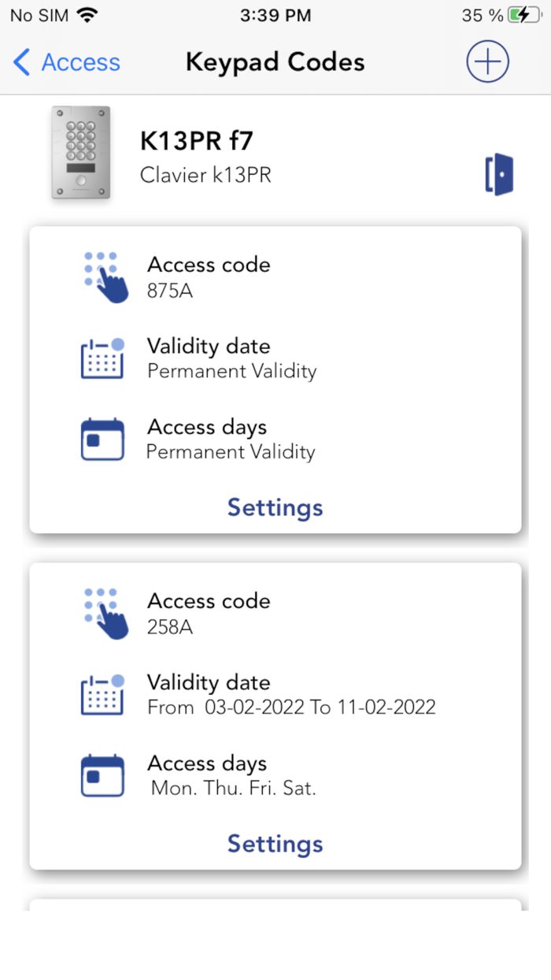Tap the keypad icon beside code 258A
Viewport: 551px width, 980px height.
pyautogui.click(x=104, y=613)
